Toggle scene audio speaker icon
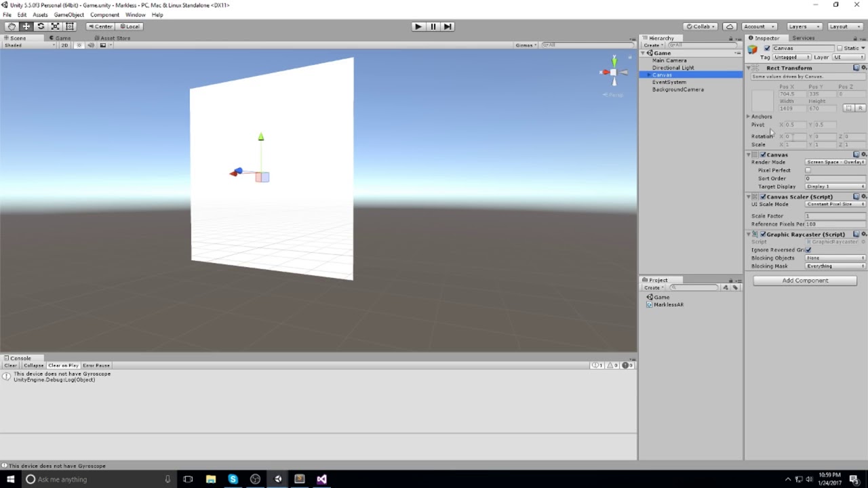The height and width of the screenshot is (488, 868). [91, 45]
